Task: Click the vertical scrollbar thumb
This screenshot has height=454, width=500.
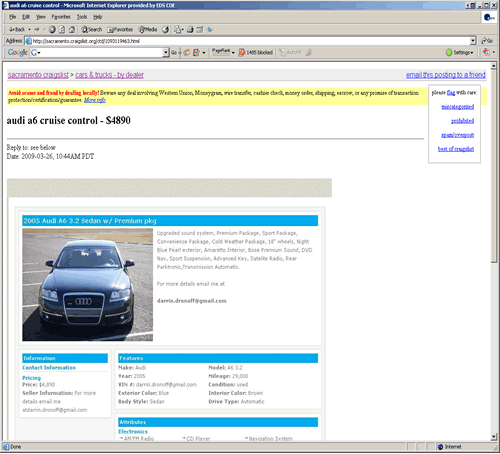Action: click(494, 166)
